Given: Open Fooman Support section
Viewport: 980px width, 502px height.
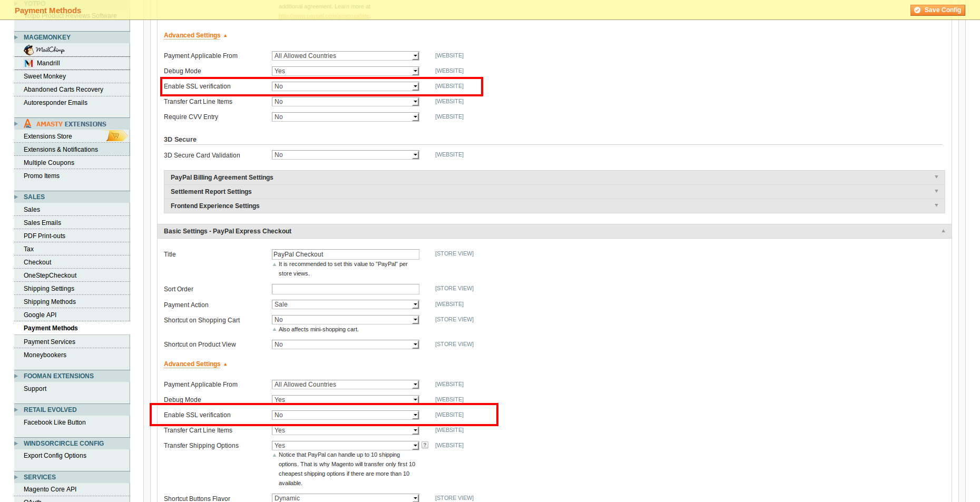Looking at the screenshot, I should [35, 389].
